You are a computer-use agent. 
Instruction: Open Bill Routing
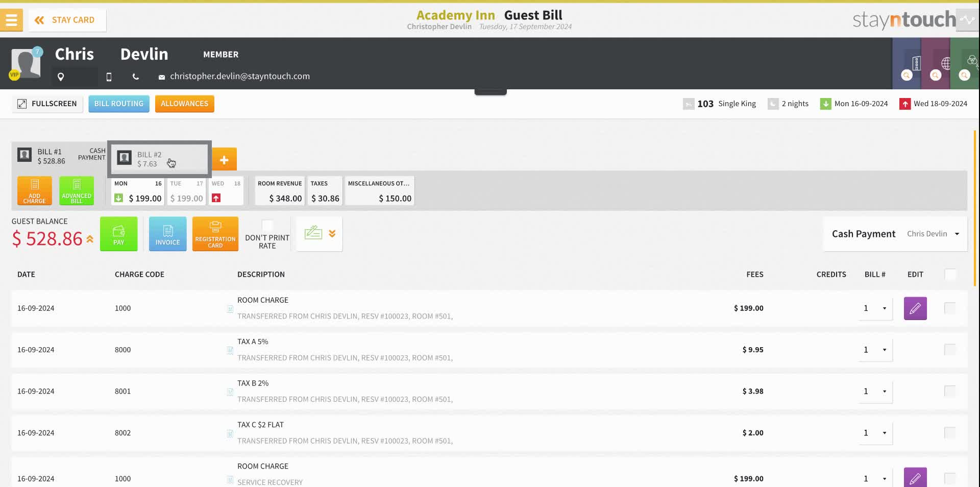[x=119, y=104]
